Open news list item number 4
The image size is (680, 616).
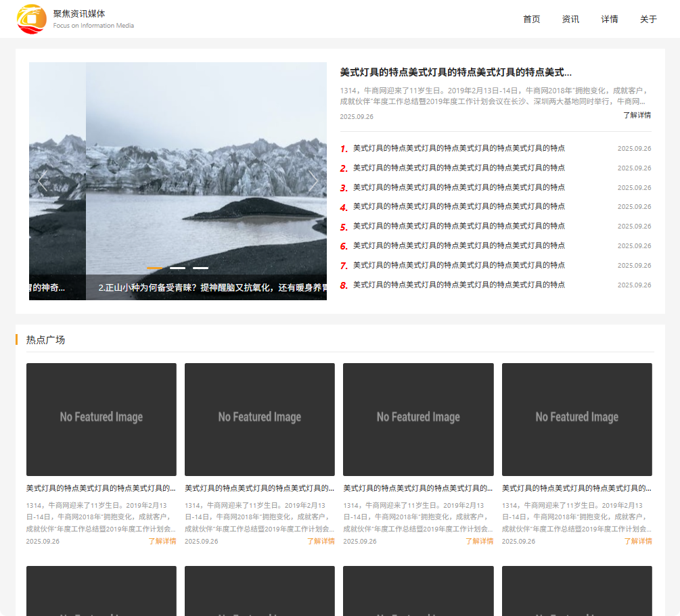(x=459, y=206)
